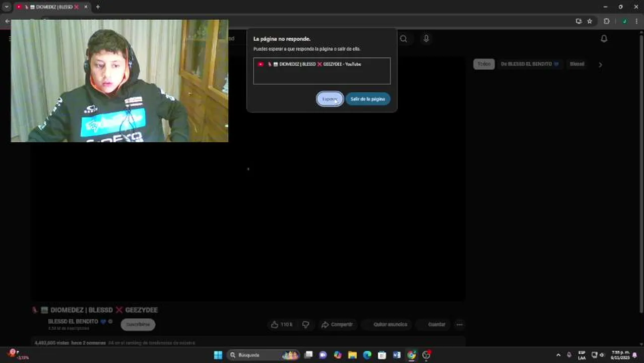This screenshot has height=363, width=644.
Task: Click the microphone tray icon
Action: click(x=569, y=355)
